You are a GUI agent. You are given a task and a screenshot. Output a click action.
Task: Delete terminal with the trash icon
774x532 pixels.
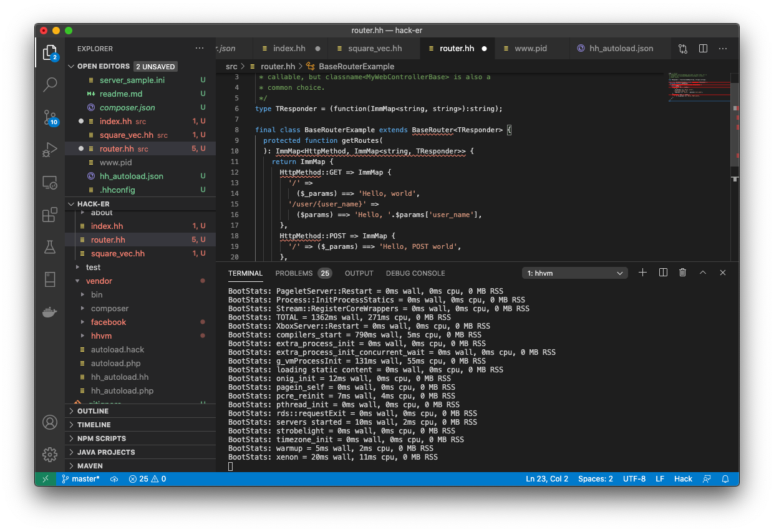(x=683, y=273)
